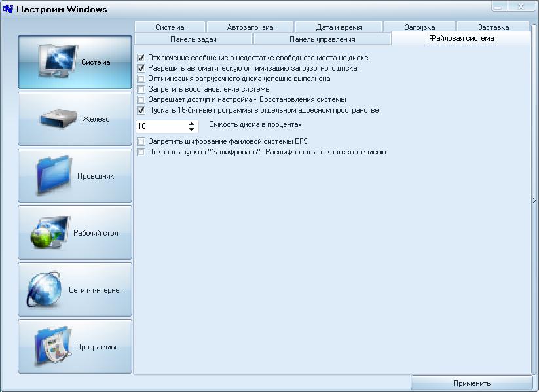This screenshot has height=392, width=539.
Task: Increase disk capacity percent with up arrow
Action: [x=191, y=123]
